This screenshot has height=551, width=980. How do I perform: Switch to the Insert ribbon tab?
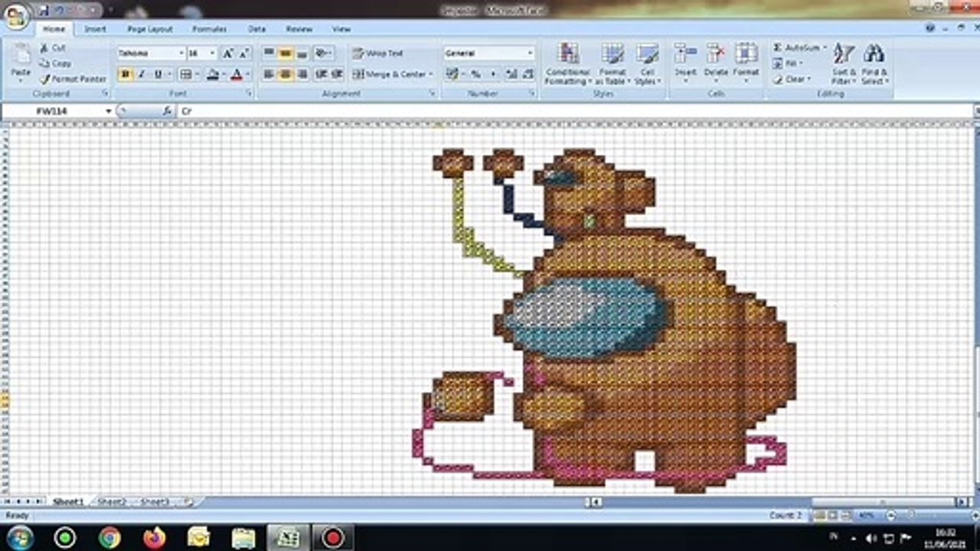pyautogui.click(x=95, y=29)
